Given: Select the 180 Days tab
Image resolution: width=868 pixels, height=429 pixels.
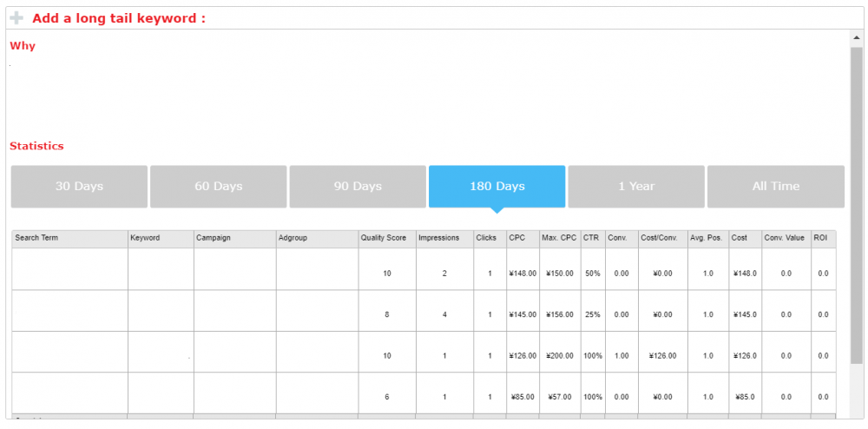Looking at the screenshot, I should [496, 187].
